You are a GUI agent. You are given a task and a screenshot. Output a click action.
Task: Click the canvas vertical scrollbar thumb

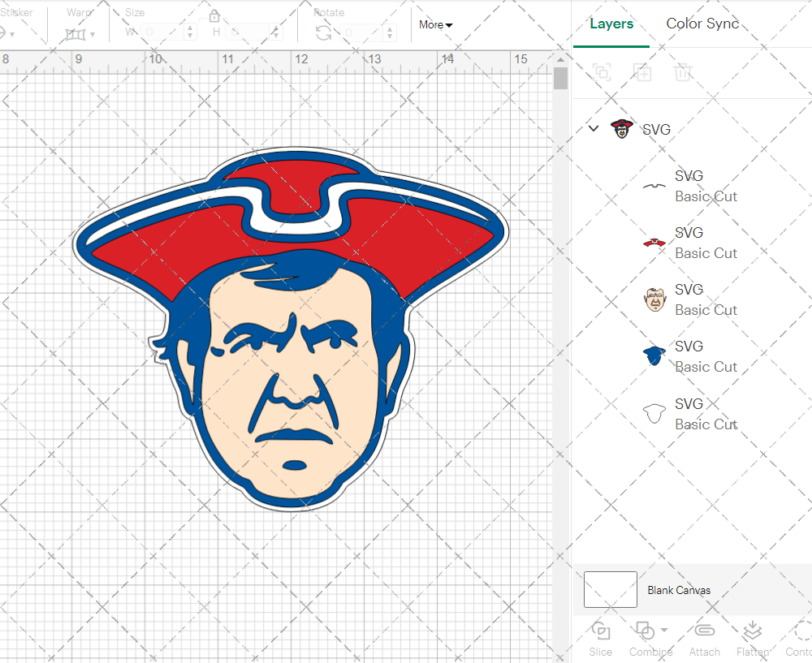tap(560, 78)
